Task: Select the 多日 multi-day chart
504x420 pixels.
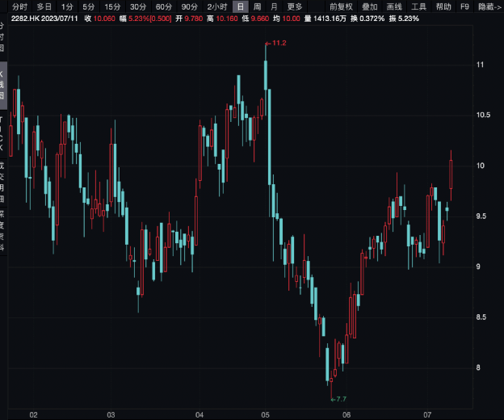Action: click(44, 6)
